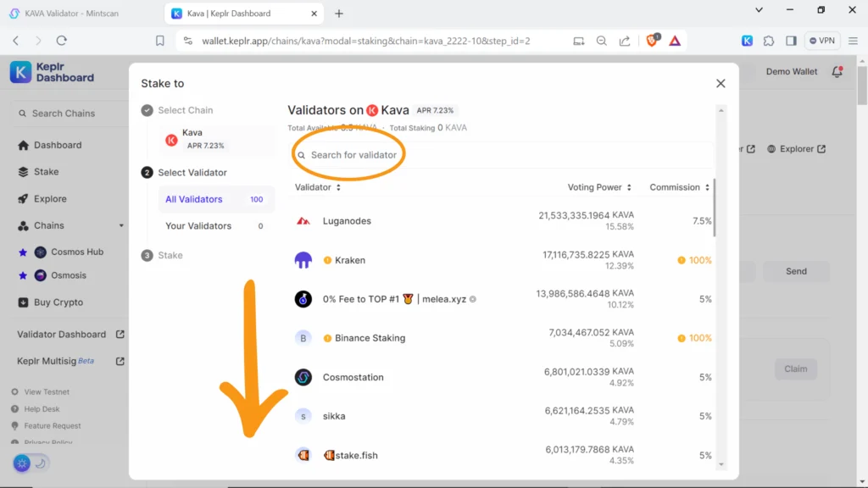Bookmark this page in address bar
The width and height of the screenshot is (868, 488).
(x=160, y=40)
